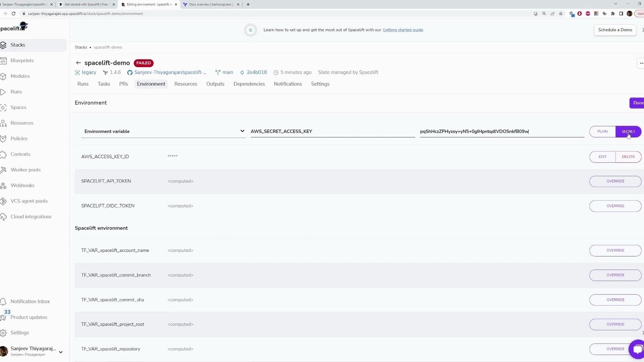Click the back arrow next to spacelift-demo

coord(78,63)
